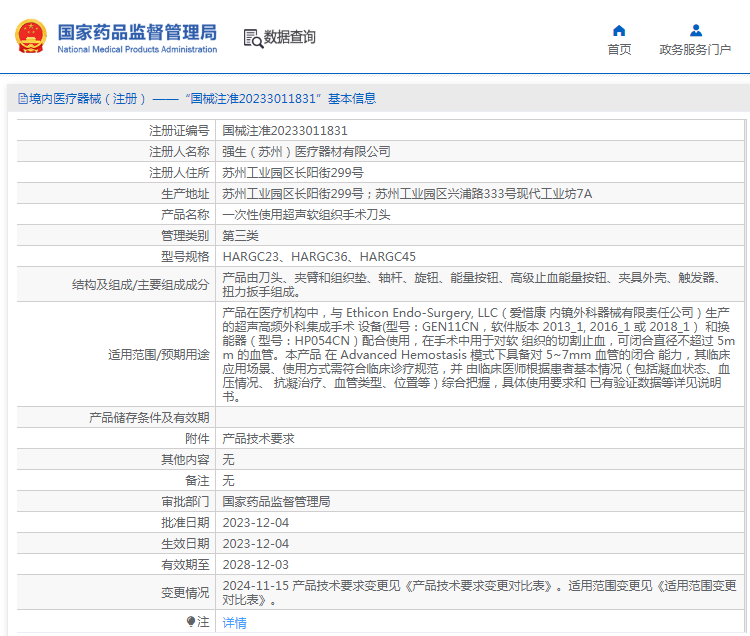
Task: Select 有效期至 value 2028-12-03
Action: pos(256,565)
